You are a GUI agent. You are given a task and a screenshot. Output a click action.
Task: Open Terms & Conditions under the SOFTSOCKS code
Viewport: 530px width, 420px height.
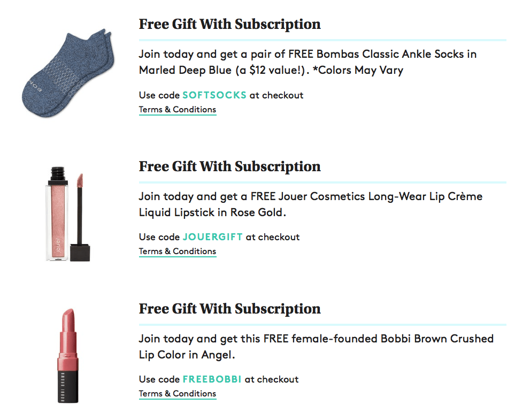pos(178,110)
